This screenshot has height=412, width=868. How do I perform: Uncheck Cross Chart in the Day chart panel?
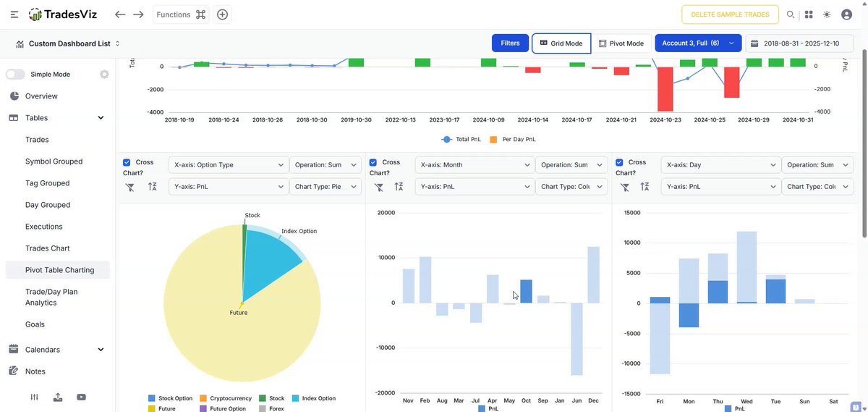coord(619,162)
